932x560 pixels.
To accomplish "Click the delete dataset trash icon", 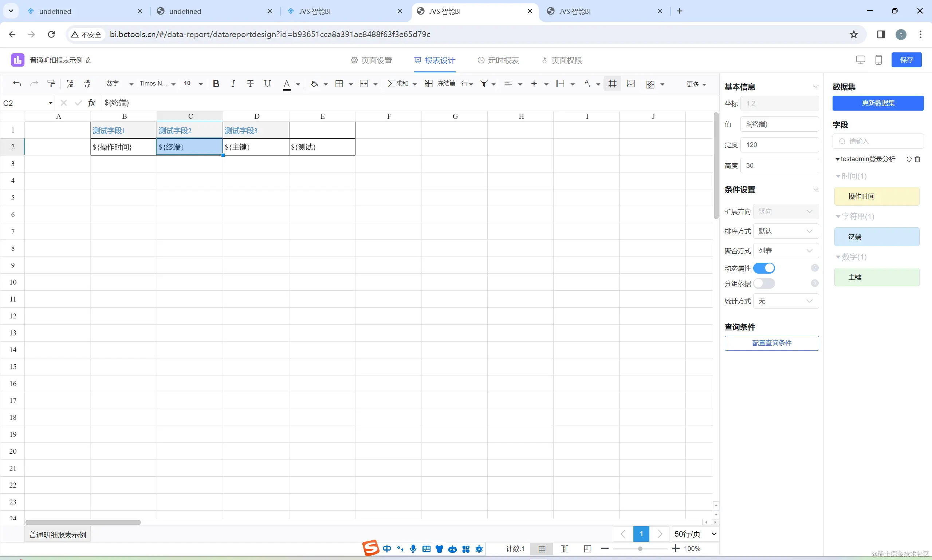I will click(918, 159).
